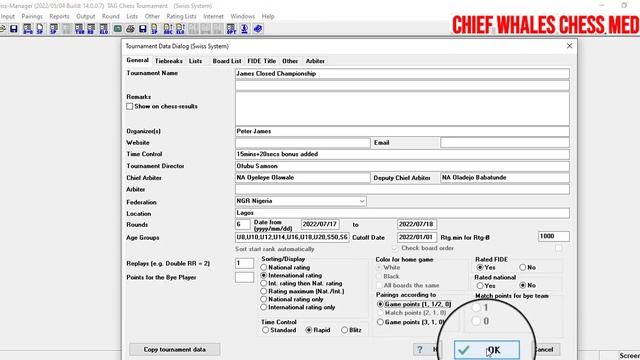Open the Round menu
Screen dimensions: 640x360
pyautogui.click(x=111, y=16)
